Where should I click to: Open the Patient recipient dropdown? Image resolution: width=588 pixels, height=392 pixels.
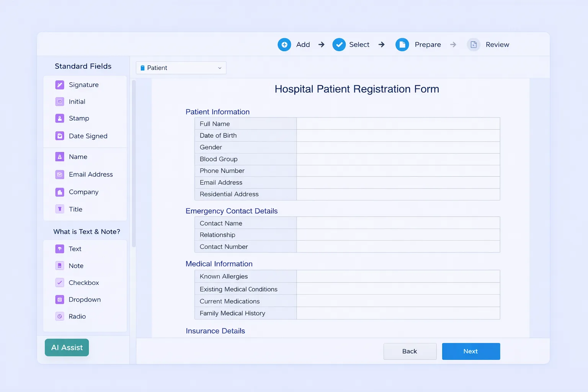click(x=181, y=68)
